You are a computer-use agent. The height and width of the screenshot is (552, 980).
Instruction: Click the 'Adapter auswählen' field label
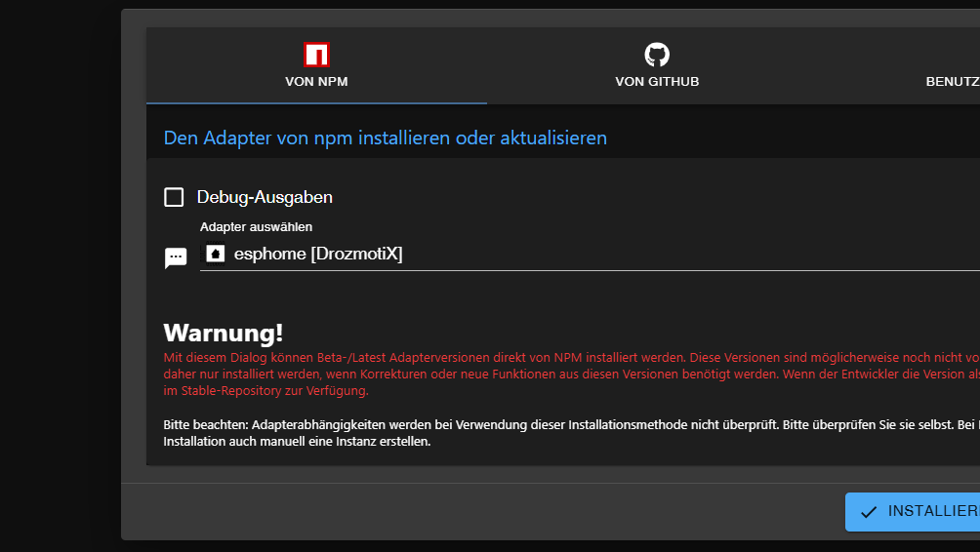257,226
